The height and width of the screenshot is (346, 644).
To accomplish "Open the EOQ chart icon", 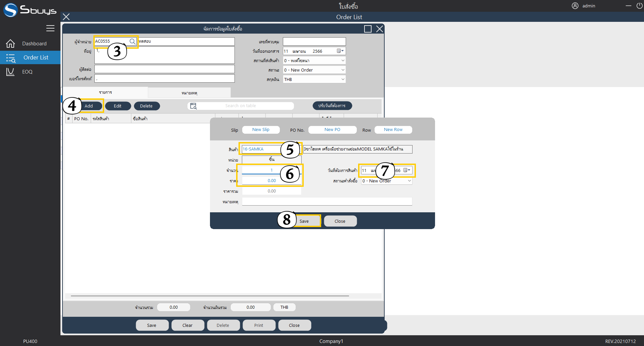I will click(10, 72).
